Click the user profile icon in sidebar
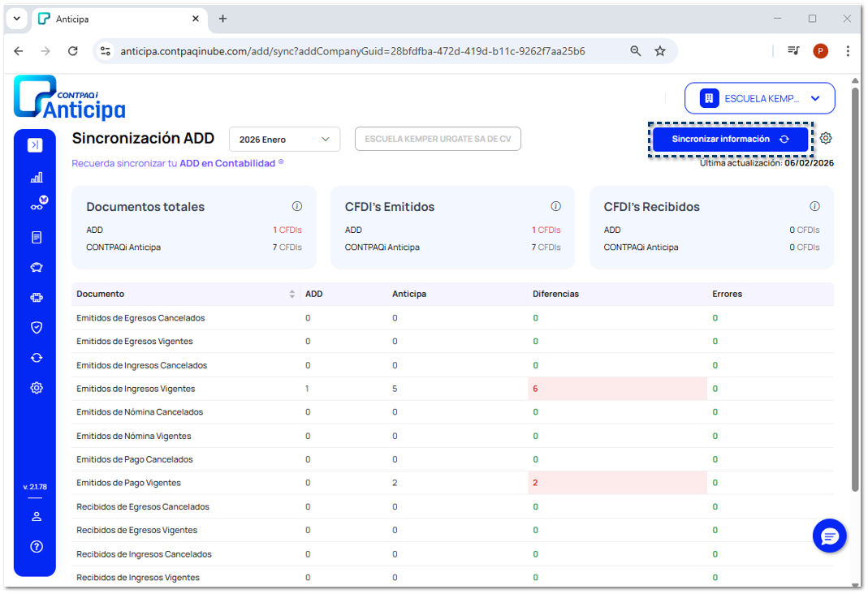The image size is (868, 594). 37,517
